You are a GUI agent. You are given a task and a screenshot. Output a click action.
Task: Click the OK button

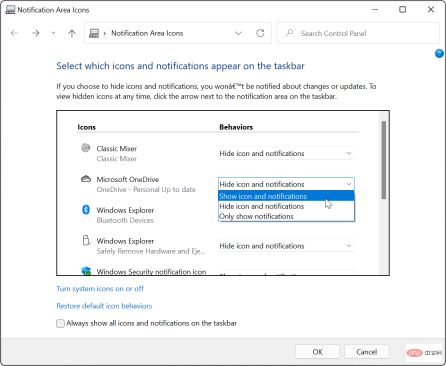coord(317,352)
